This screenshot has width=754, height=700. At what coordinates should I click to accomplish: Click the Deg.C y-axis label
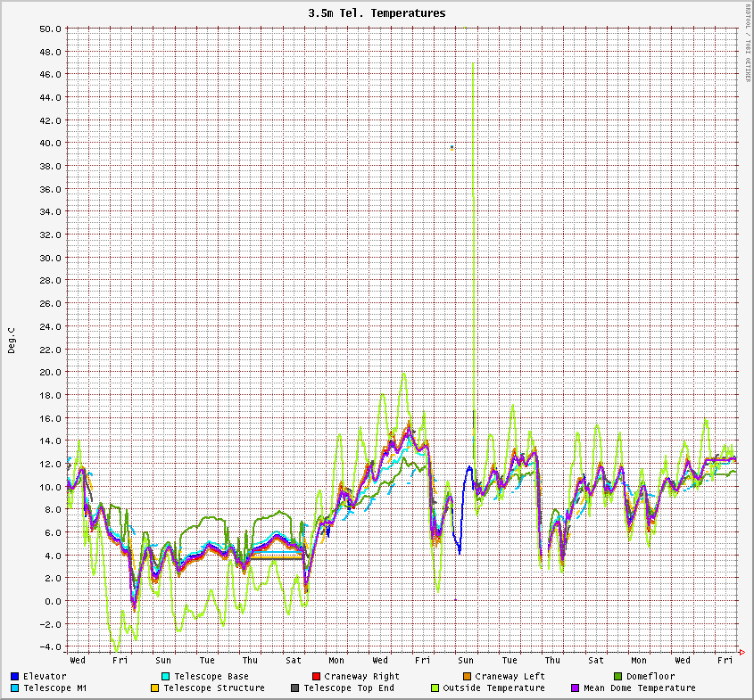[x=12, y=340]
